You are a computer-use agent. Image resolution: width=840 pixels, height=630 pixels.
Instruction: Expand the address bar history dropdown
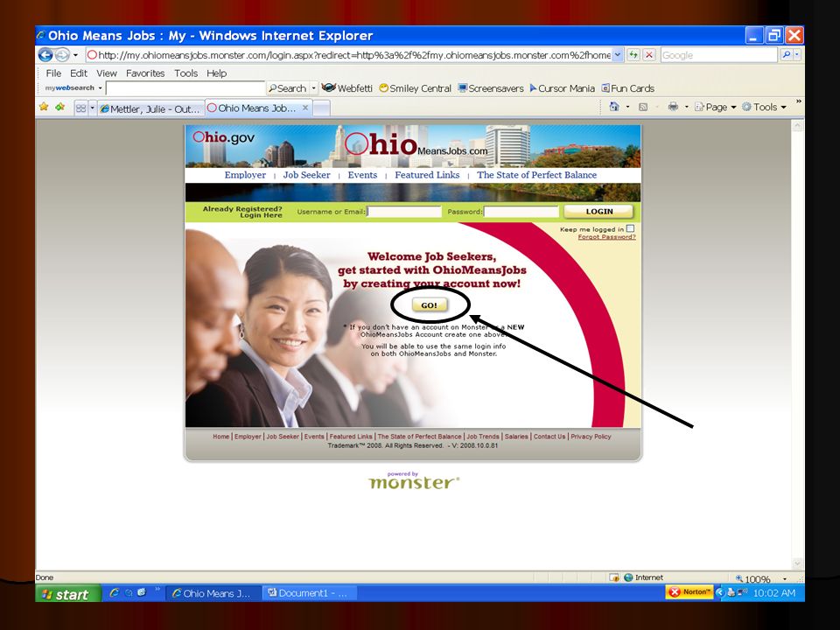pos(618,54)
